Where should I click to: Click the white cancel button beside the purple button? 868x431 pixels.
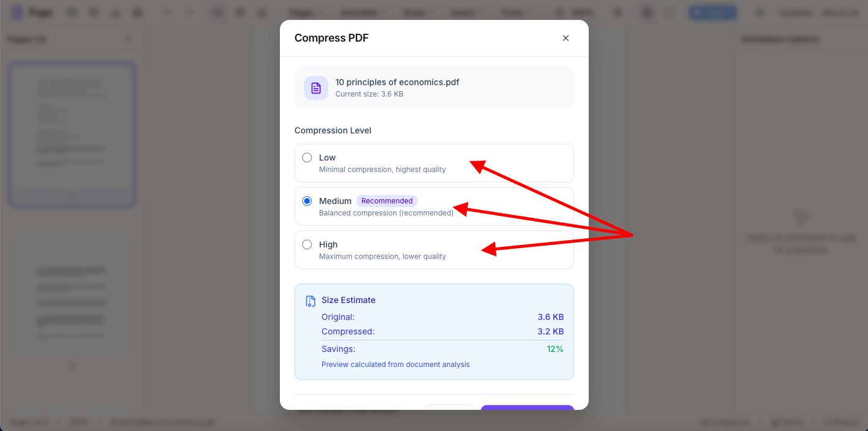click(x=449, y=407)
